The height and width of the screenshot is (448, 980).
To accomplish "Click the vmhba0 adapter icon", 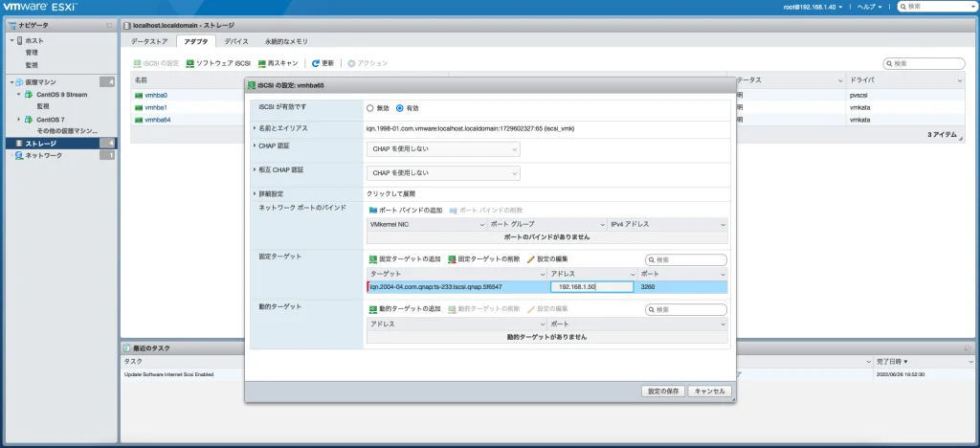I will tap(139, 96).
